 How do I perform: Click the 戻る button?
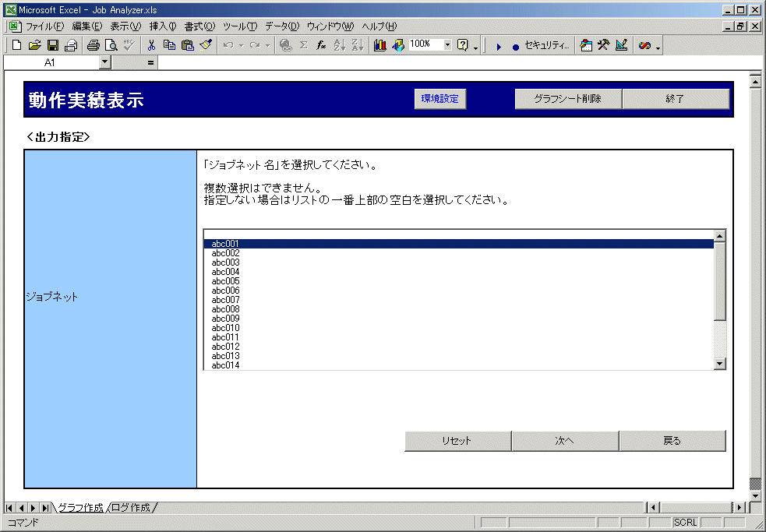pyautogui.click(x=672, y=441)
